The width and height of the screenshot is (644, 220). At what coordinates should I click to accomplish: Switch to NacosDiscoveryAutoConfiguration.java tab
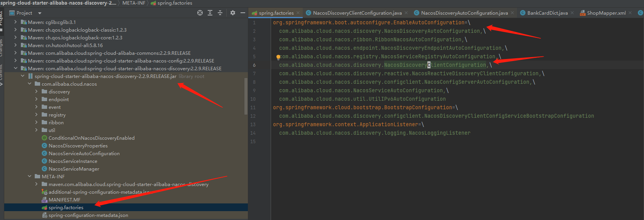(x=464, y=13)
